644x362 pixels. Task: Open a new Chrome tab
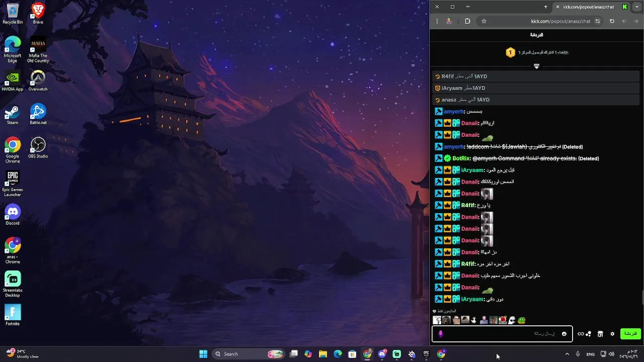coord(545,7)
